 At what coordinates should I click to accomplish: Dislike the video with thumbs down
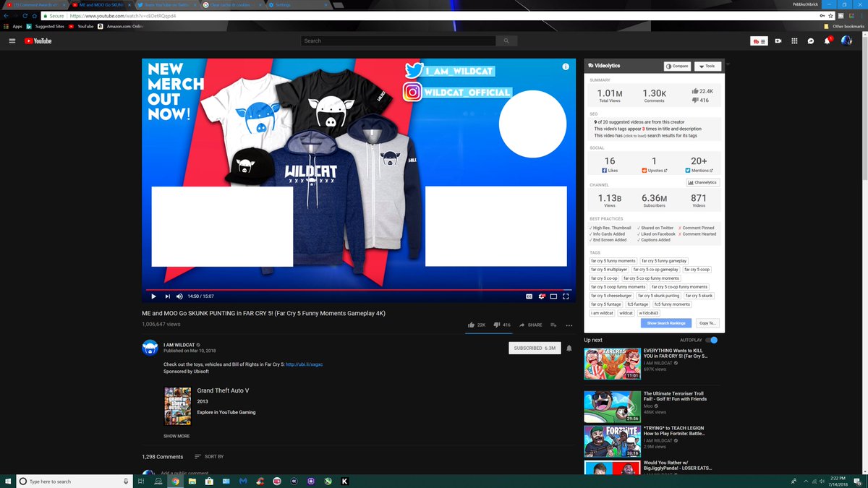point(502,325)
